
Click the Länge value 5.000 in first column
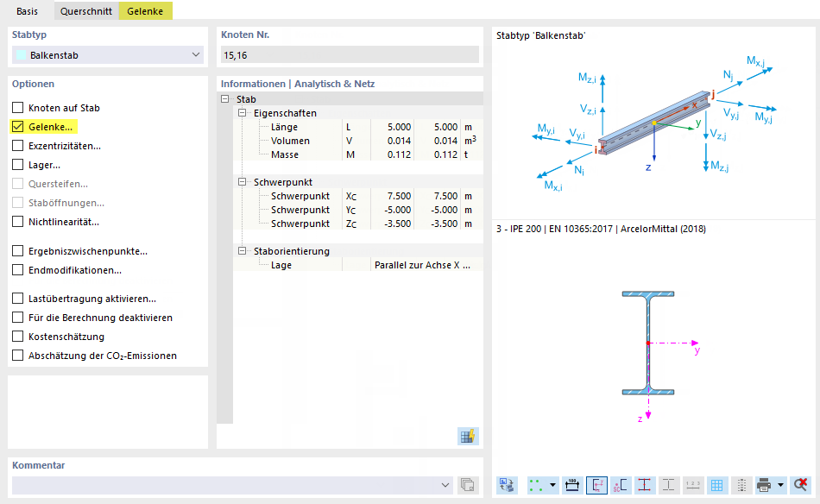tap(399, 127)
